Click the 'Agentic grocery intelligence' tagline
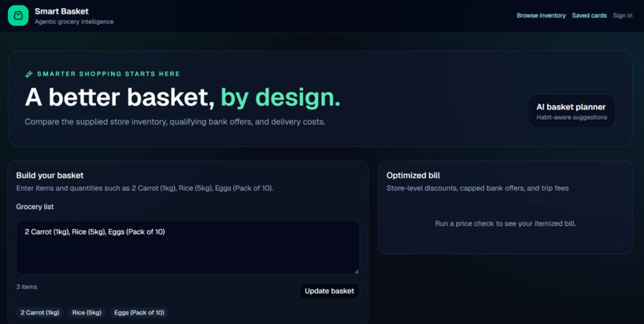The width and height of the screenshot is (644, 324). pyautogui.click(x=74, y=22)
